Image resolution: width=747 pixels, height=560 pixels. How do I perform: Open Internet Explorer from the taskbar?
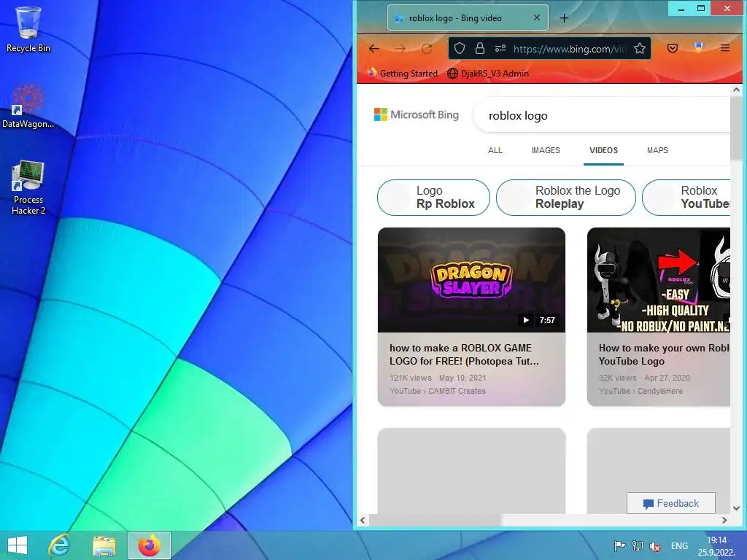[60, 545]
